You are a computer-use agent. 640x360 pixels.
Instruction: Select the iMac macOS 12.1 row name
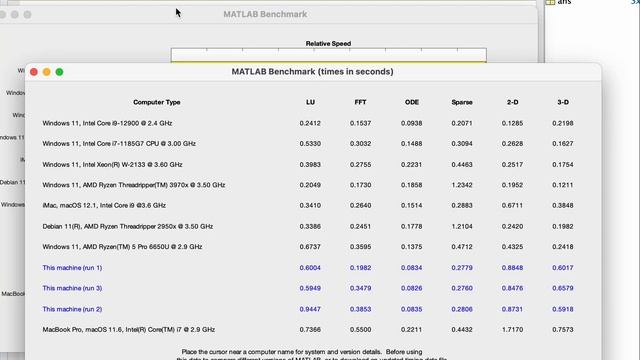[x=104, y=205]
